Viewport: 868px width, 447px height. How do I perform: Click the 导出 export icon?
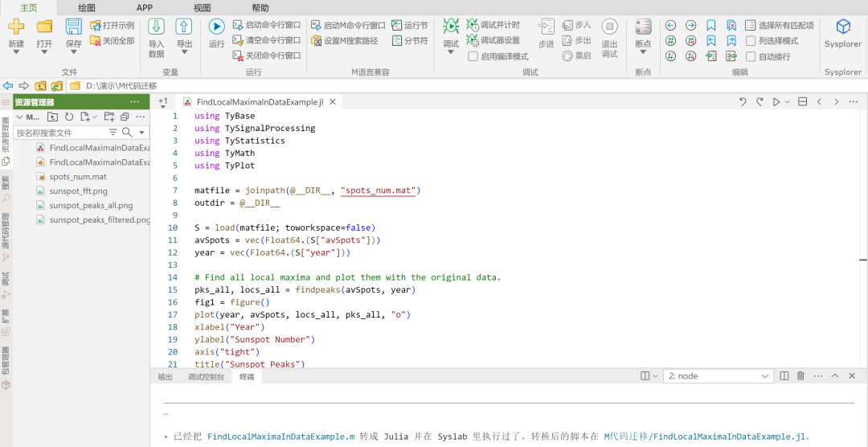[x=184, y=27]
